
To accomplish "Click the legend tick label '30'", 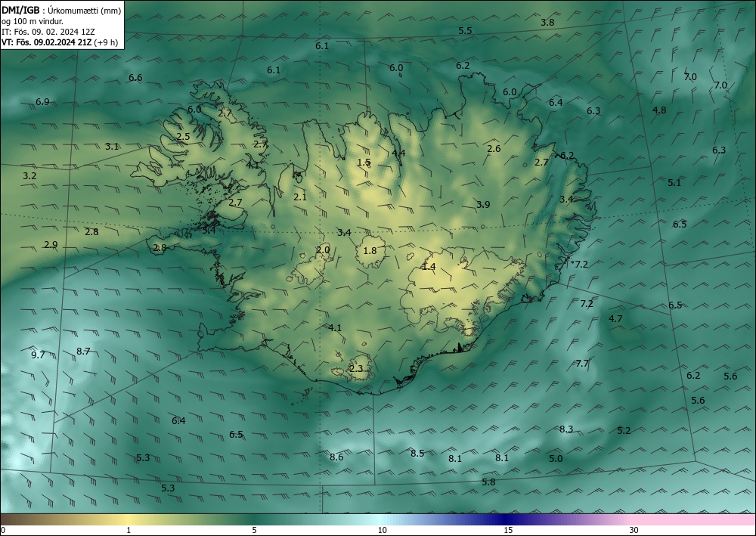I will (634, 530).
